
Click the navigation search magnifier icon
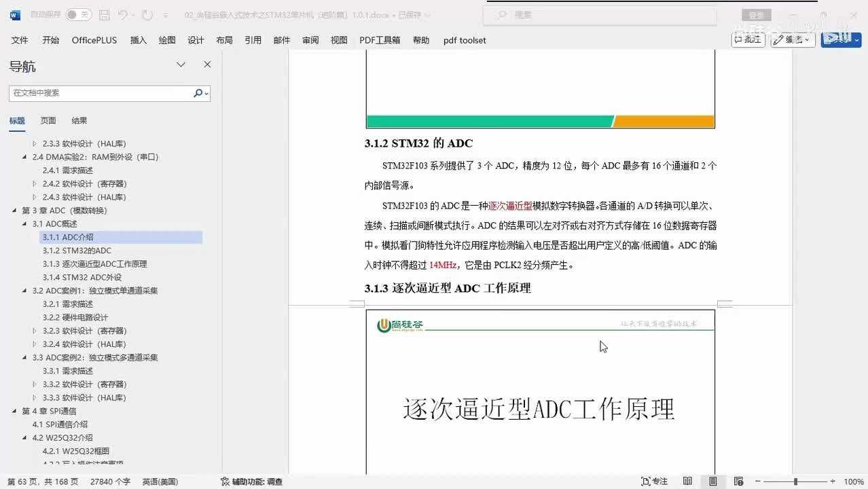tap(198, 93)
